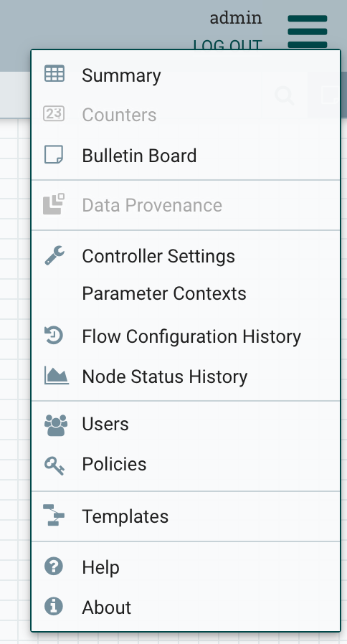Click the Node Status History chart icon
The image size is (347, 644).
[56, 375]
